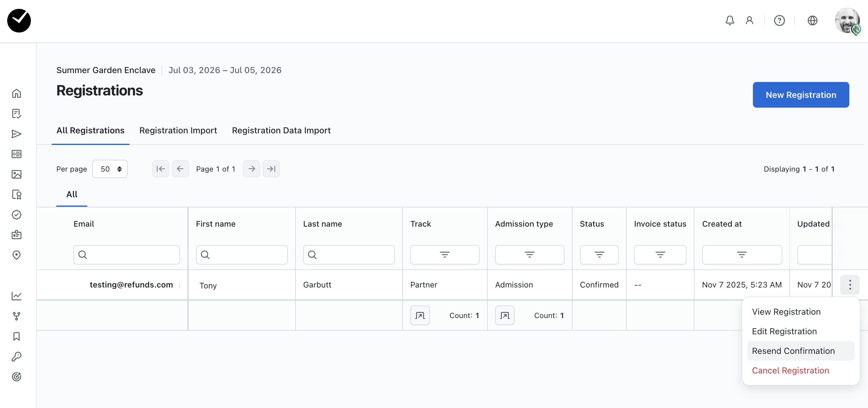
Task: Click the image gallery sidebar icon
Action: pyautogui.click(x=17, y=174)
